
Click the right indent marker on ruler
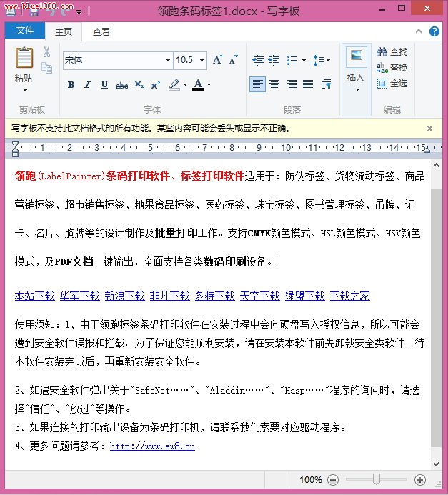[427, 149]
